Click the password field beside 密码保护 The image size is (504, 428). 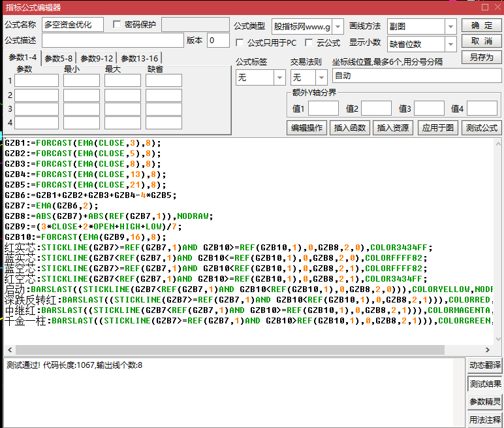(x=195, y=24)
